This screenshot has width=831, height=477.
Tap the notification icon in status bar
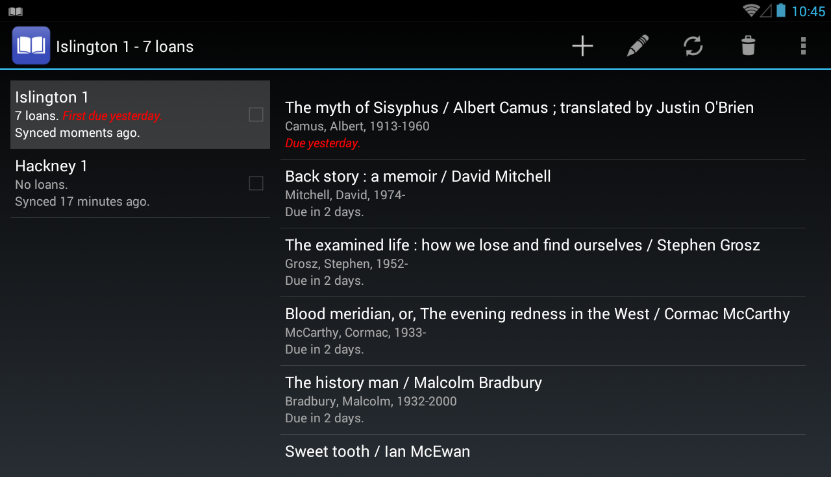[15, 10]
